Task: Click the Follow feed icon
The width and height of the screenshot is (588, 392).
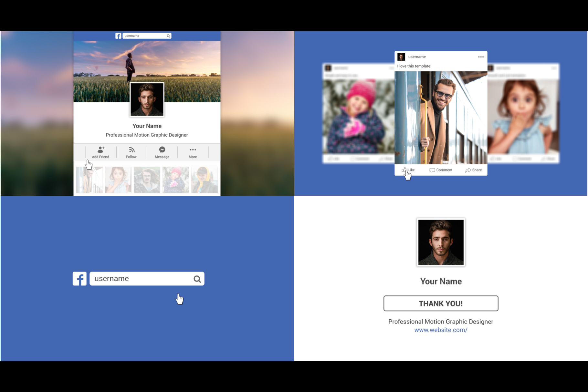Action: (x=131, y=150)
